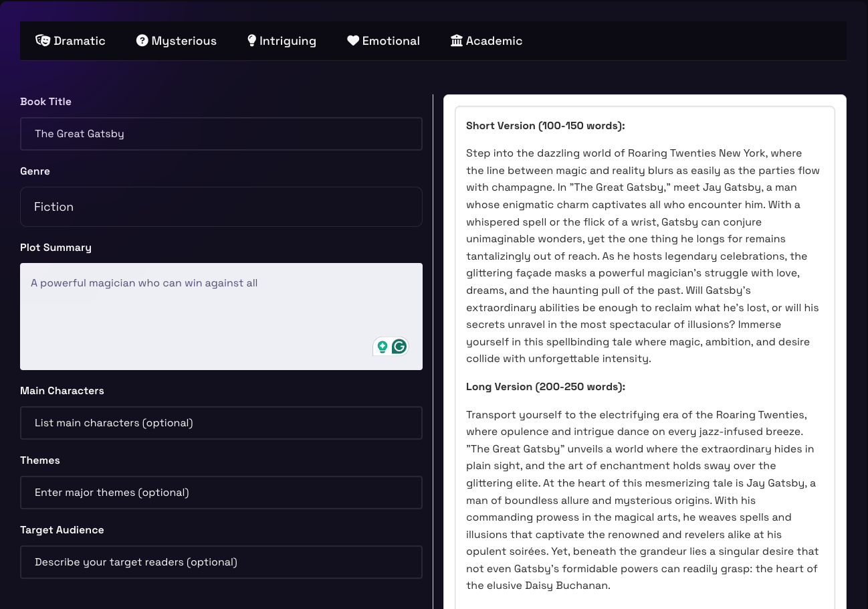
Task: Click the lightbulb icon beside Intriguing
Action: (251, 41)
